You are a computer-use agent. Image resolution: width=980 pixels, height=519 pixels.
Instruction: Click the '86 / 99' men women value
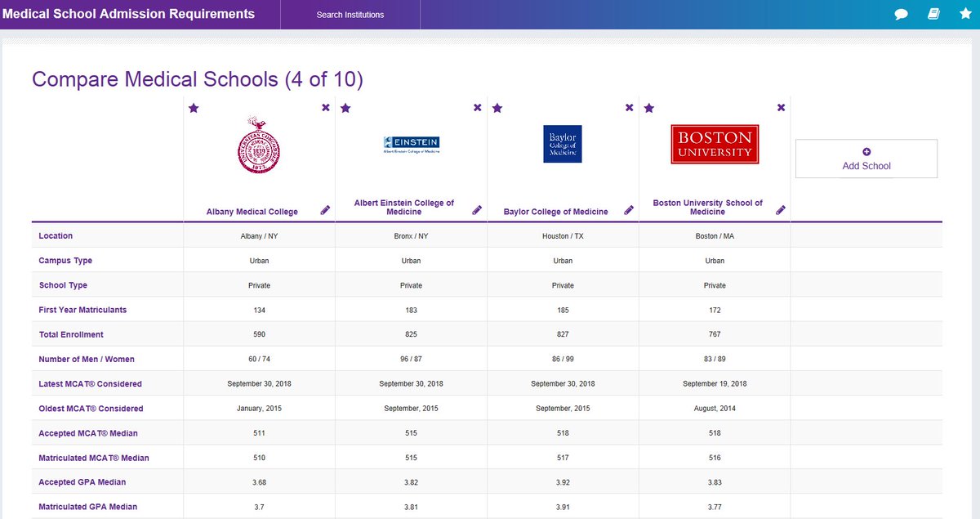[x=563, y=359]
